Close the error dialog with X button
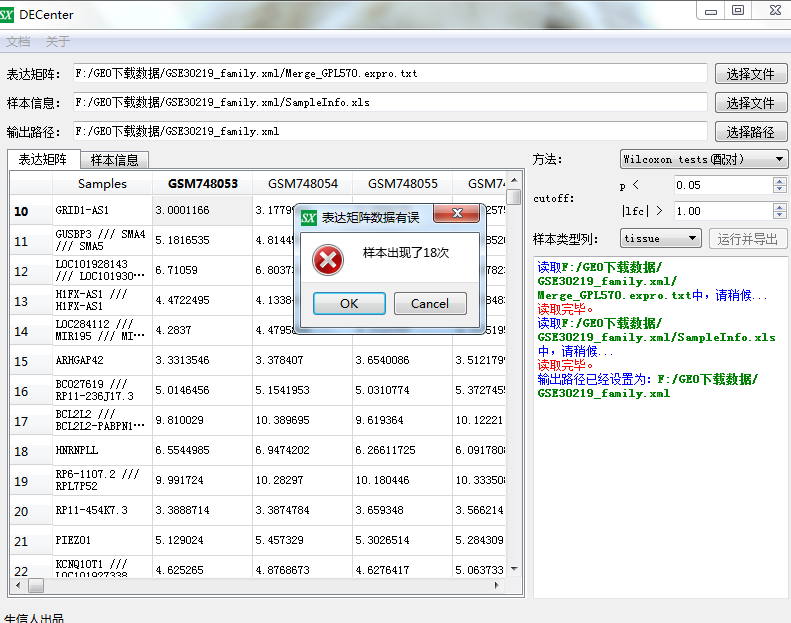Viewport: 791px width, 623px height. pos(459,215)
